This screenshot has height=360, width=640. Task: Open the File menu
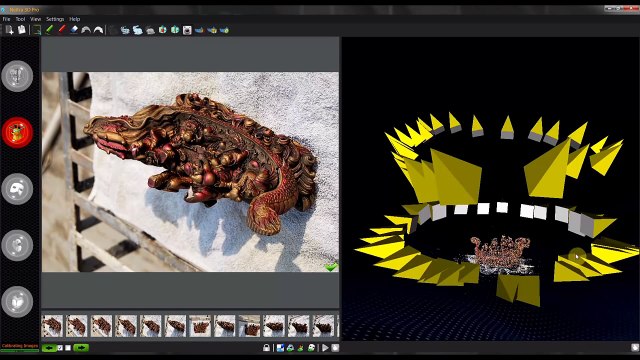7,19
